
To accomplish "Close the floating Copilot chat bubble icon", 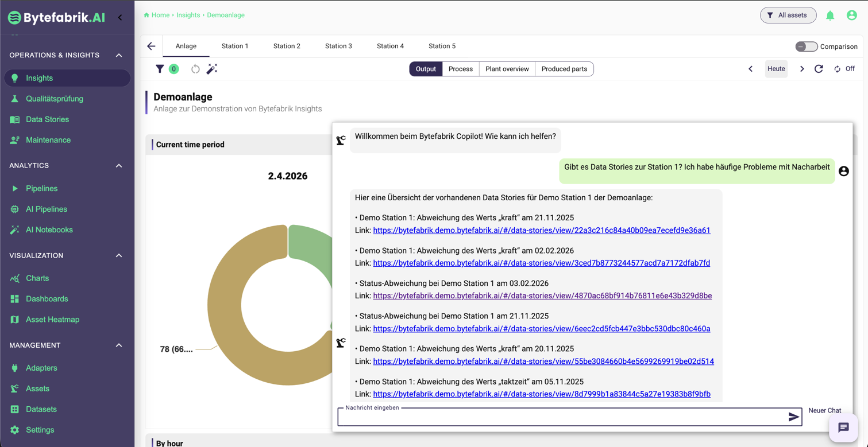I will coord(843,427).
